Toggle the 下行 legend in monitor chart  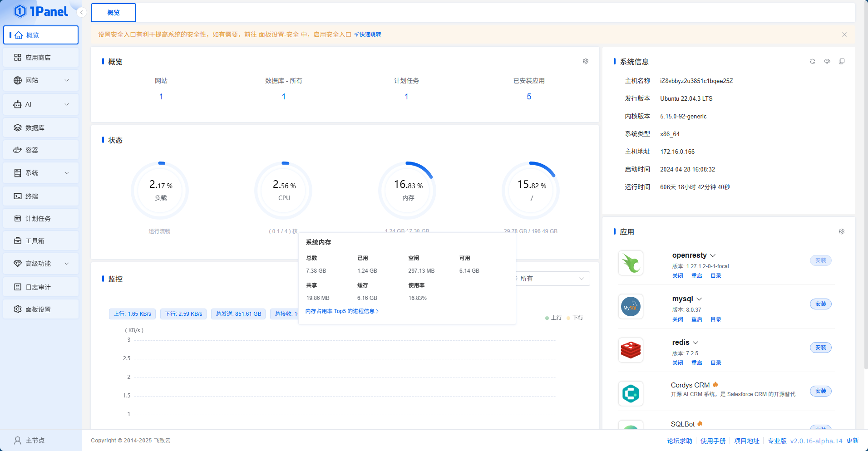coord(575,318)
